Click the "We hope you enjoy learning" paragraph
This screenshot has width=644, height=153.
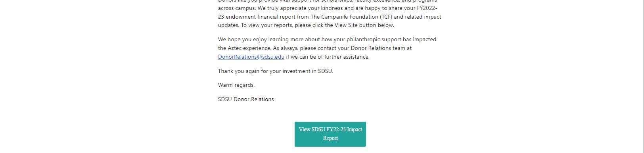click(327, 48)
